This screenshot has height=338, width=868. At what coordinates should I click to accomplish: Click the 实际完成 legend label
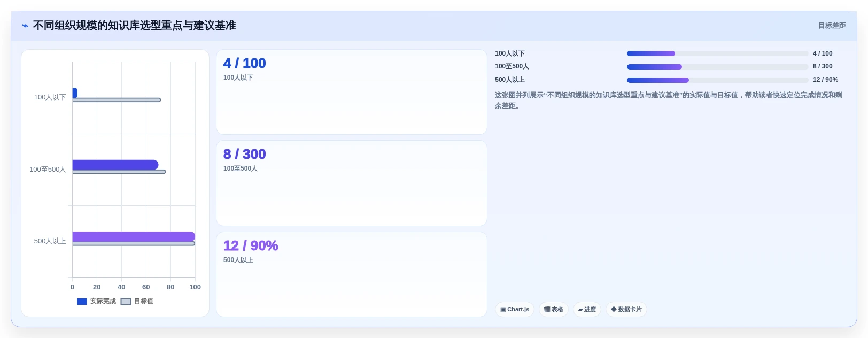click(x=103, y=302)
